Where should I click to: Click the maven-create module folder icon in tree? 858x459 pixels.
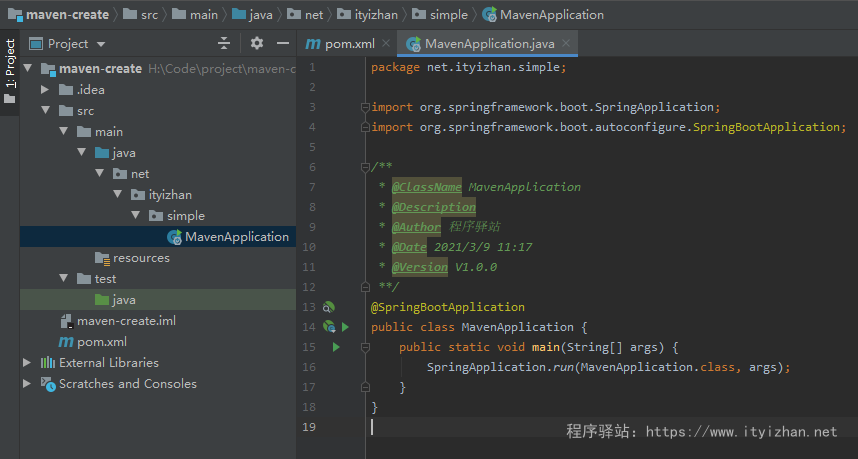click(48, 69)
